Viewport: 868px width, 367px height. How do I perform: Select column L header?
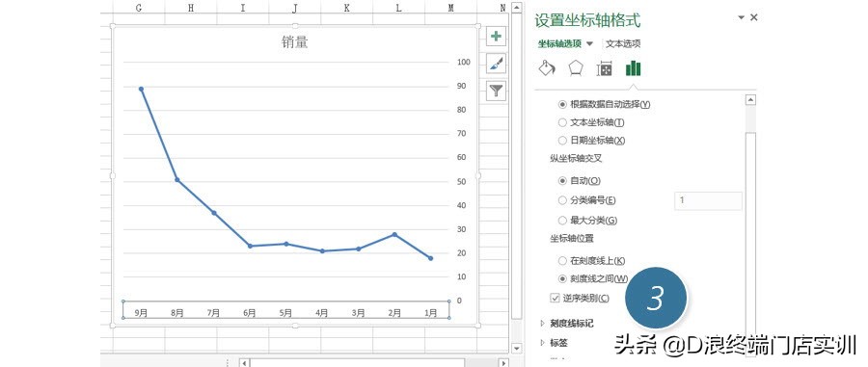tap(398, 7)
